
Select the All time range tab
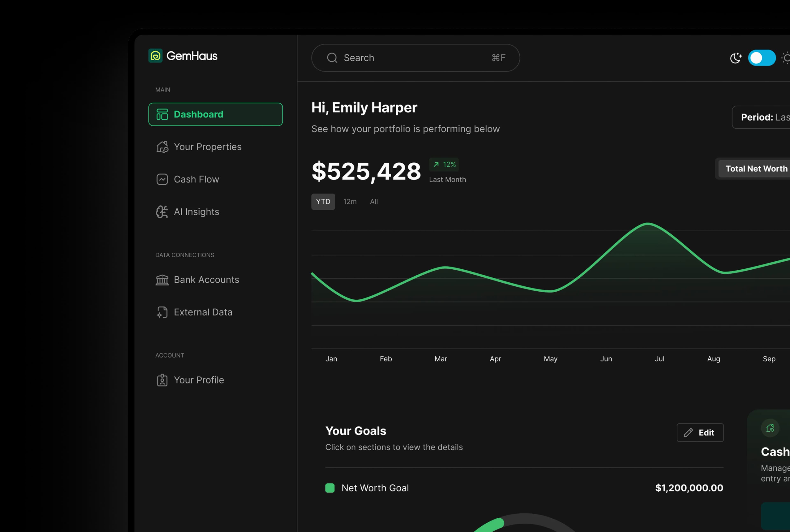(374, 201)
